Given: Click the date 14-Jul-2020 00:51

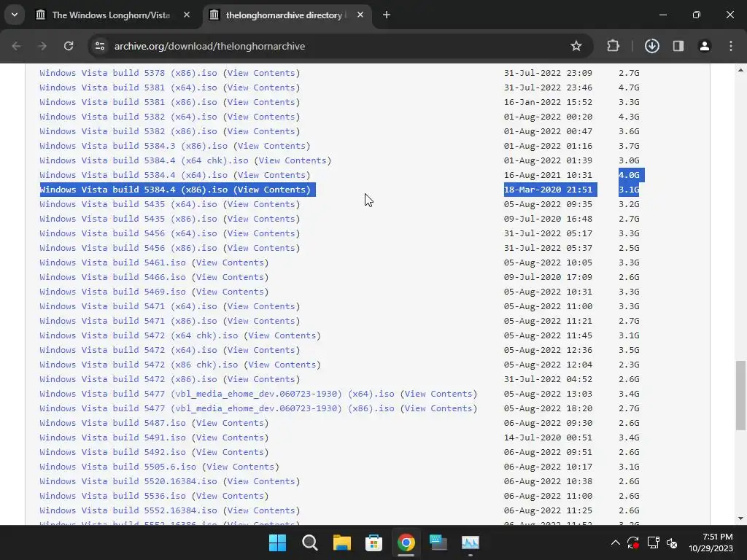Looking at the screenshot, I should (x=548, y=437).
